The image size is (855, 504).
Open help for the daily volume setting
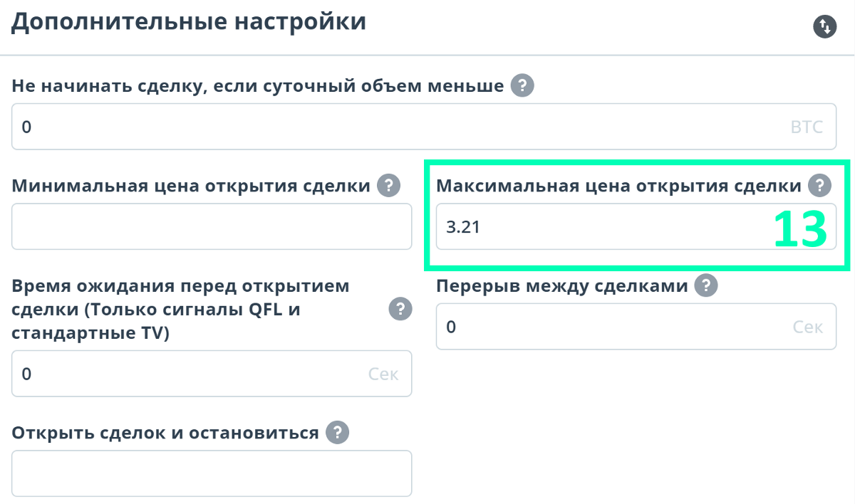(522, 86)
